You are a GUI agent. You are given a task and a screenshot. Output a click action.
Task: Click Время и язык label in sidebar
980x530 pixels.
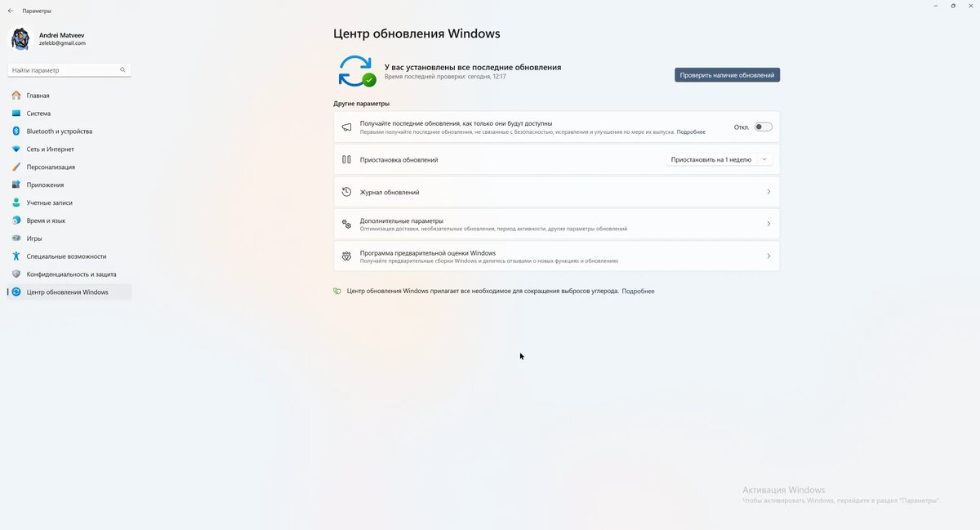[46, 220]
